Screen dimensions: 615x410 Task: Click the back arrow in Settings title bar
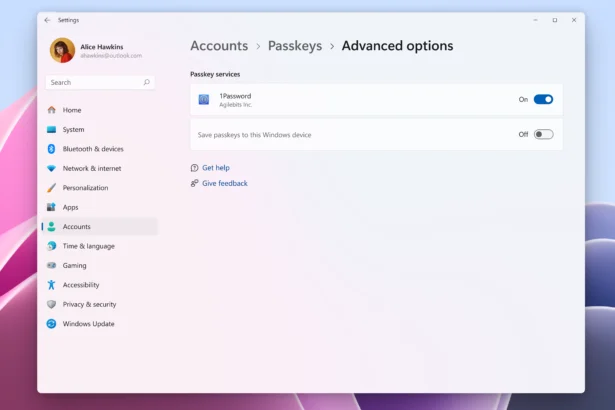point(47,20)
